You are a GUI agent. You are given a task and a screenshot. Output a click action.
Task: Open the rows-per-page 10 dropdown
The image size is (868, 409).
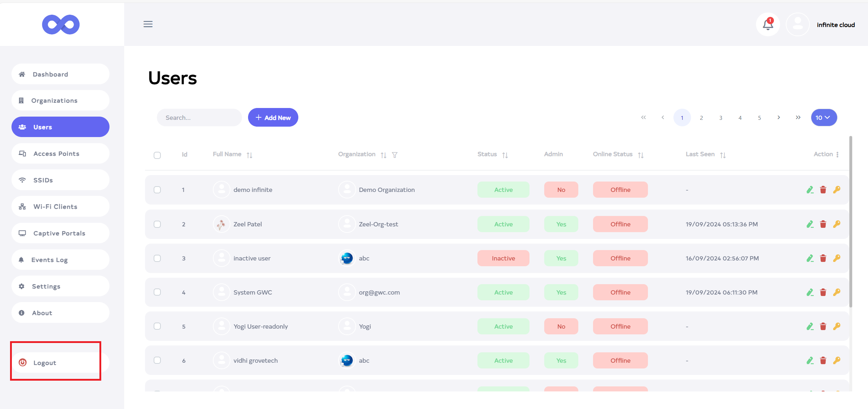[x=823, y=118]
